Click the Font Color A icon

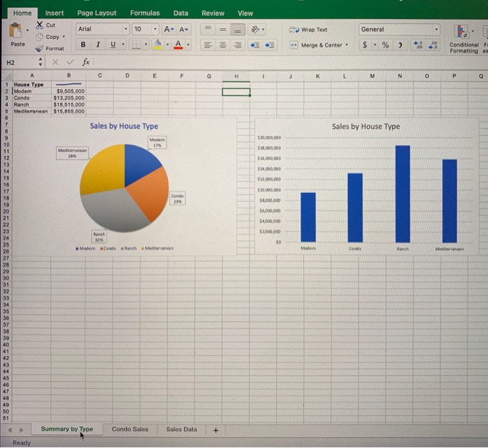(178, 45)
